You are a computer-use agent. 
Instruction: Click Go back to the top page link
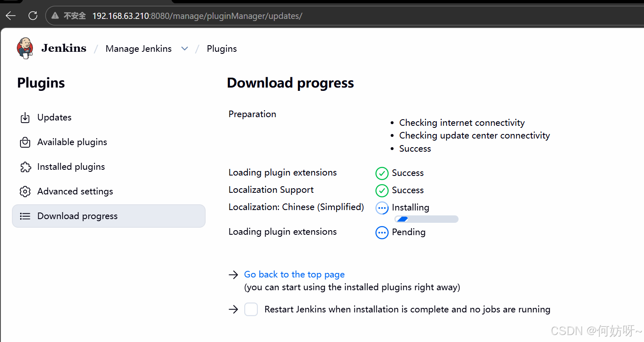tap(294, 275)
